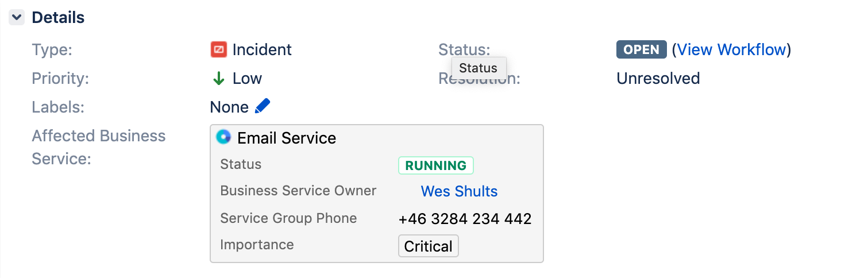Click the RUNNING service status badge
The width and height of the screenshot is (868, 278).
pyautogui.click(x=436, y=165)
